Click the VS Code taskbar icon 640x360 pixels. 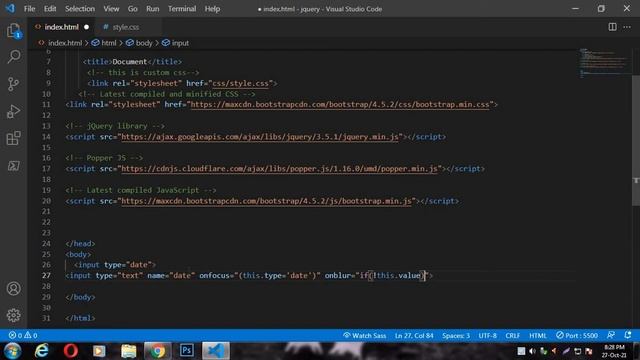[216, 351]
